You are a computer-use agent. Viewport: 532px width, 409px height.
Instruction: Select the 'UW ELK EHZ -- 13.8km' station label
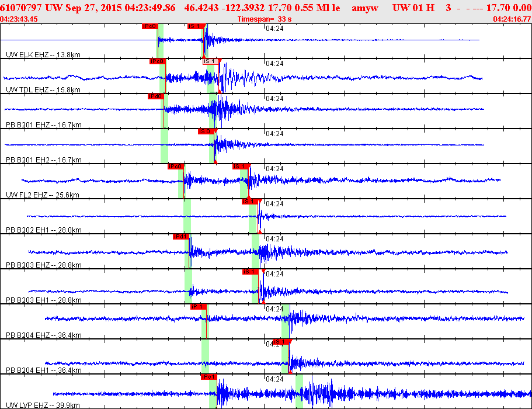tap(43, 55)
